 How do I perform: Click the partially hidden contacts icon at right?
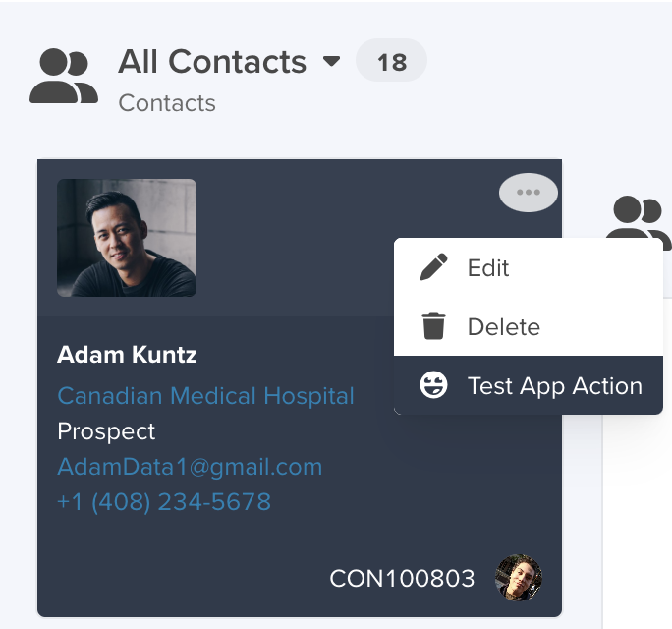tap(639, 222)
